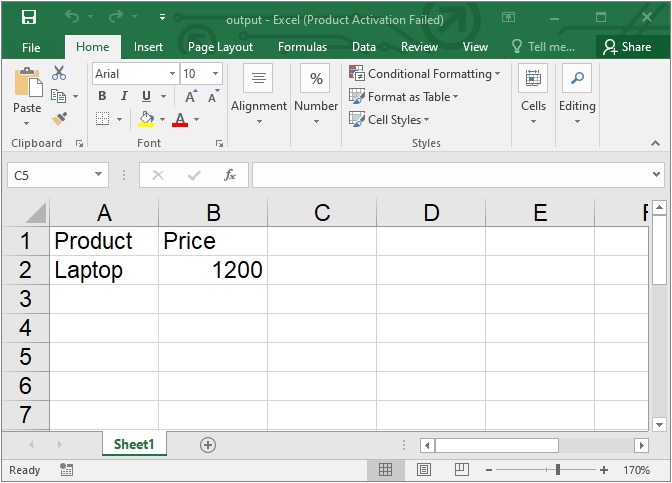Toggle Italic formatting
The image size is (672, 483).
coord(124,96)
